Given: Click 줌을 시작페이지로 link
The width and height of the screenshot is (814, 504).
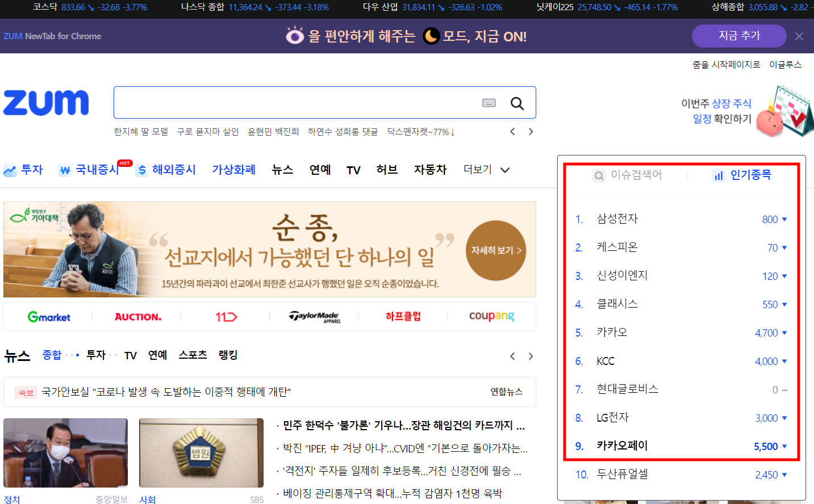Looking at the screenshot, I should [727, 65].
